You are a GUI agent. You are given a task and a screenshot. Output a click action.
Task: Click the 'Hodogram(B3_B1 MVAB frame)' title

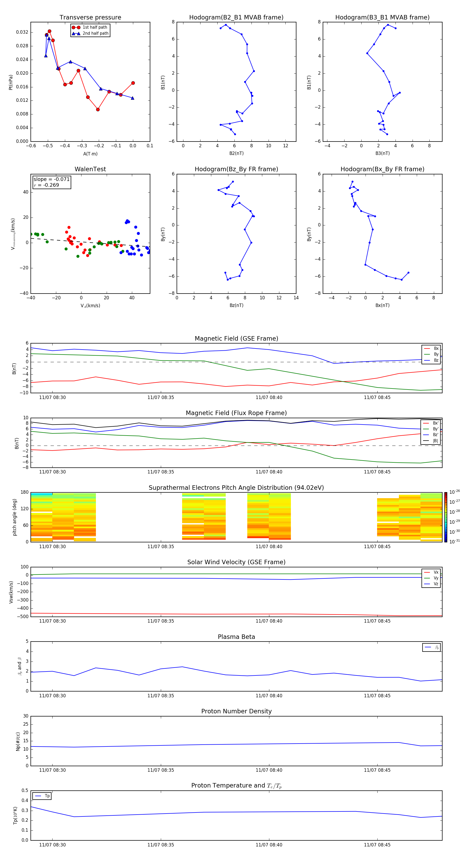coord(382,18)
